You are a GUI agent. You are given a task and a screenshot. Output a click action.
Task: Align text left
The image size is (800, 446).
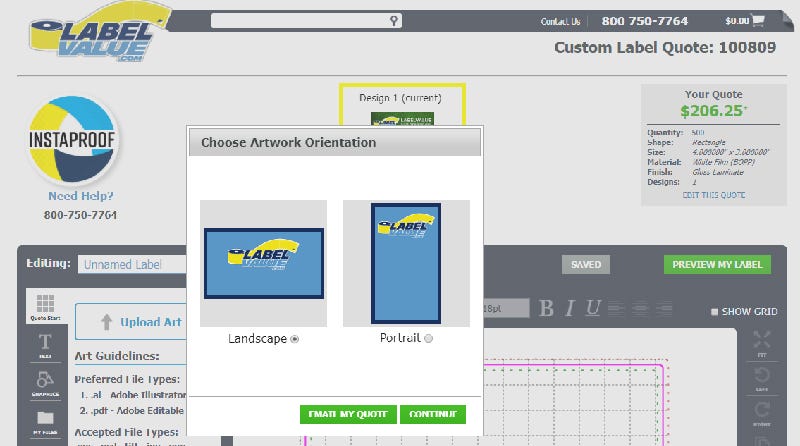tap(616, 308)
